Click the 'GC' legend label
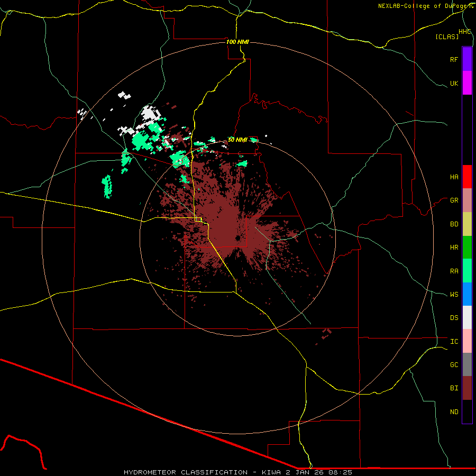The image size is (476, 476). 454,365
